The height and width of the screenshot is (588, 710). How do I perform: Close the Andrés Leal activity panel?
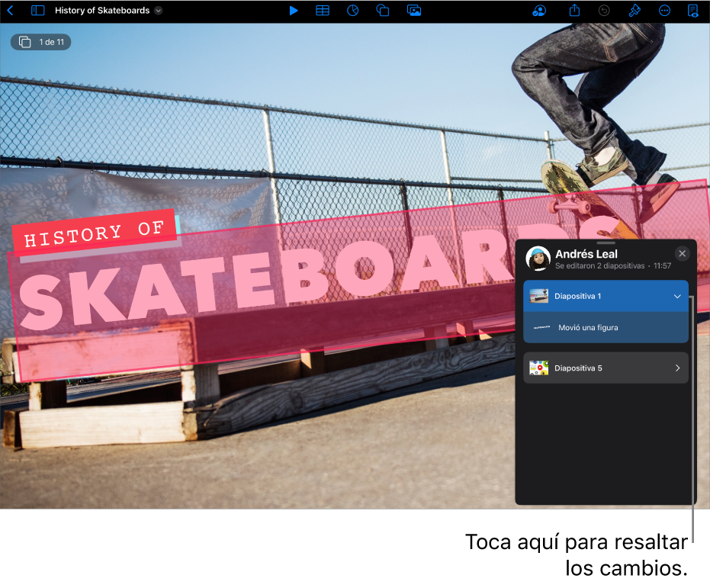683,254
